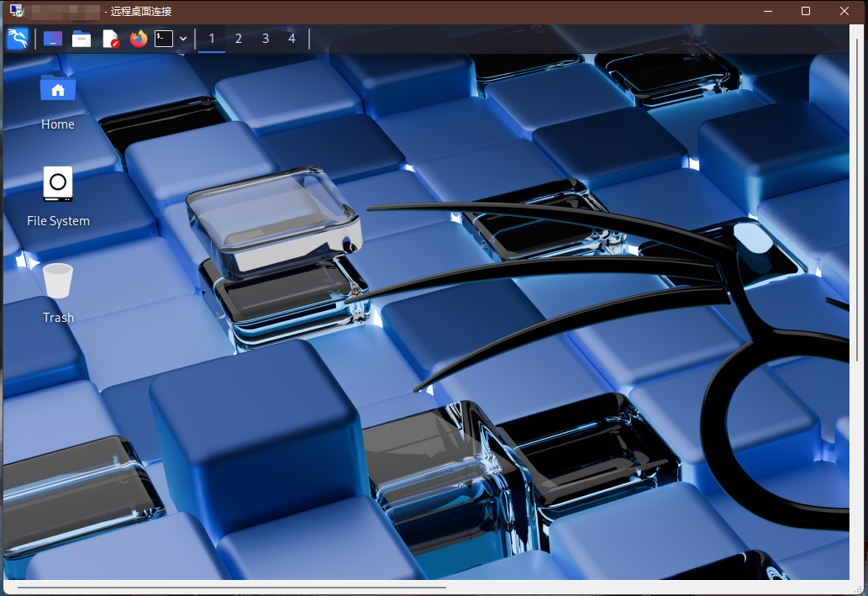Open the text editor launcher
This screenshot has width=868, height=596.
(110, 39)
